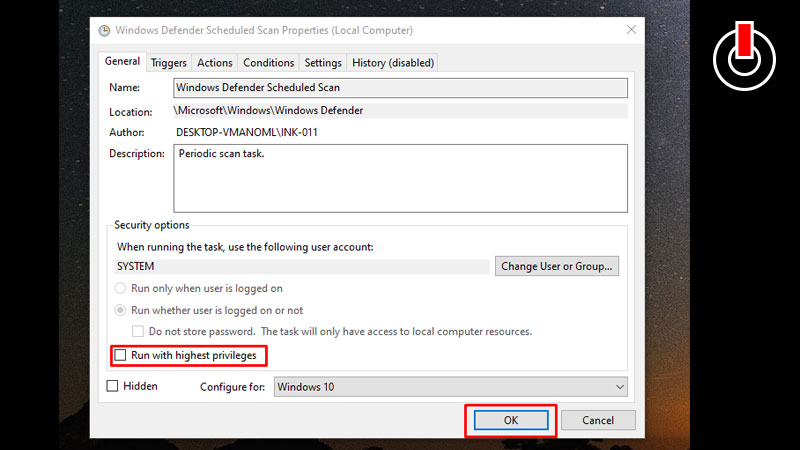Open the Configure for dropdown
The width and height of the screenshot is (800, 450).
(451, 387)
